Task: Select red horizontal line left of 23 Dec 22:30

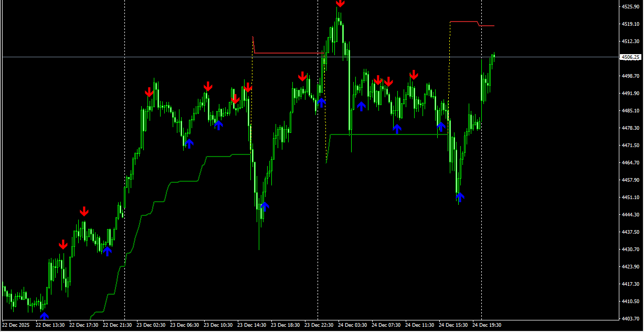Action: 289,53
